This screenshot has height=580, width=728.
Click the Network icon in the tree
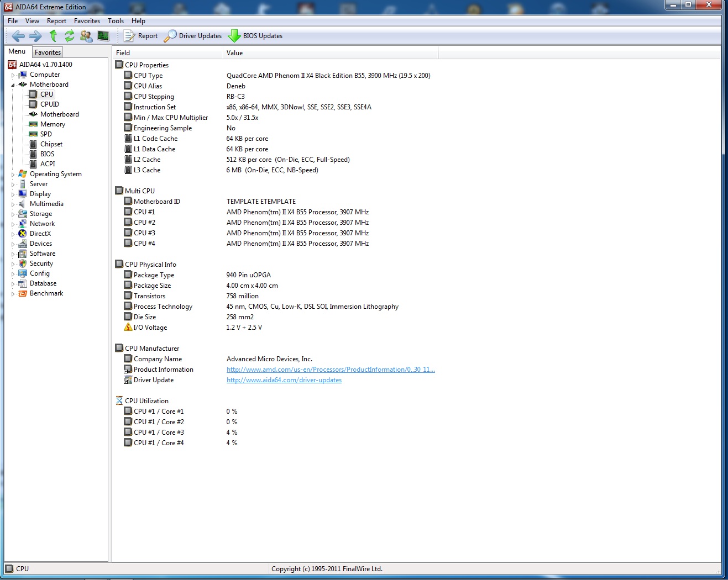tap(23, 224)
